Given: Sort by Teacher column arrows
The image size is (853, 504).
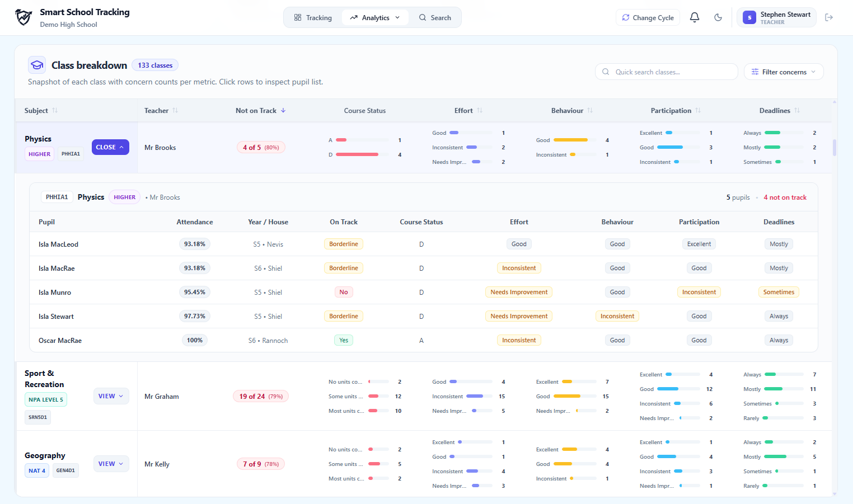Looking at the screenshot, I should pyautogui.click(x=175, y=111).
